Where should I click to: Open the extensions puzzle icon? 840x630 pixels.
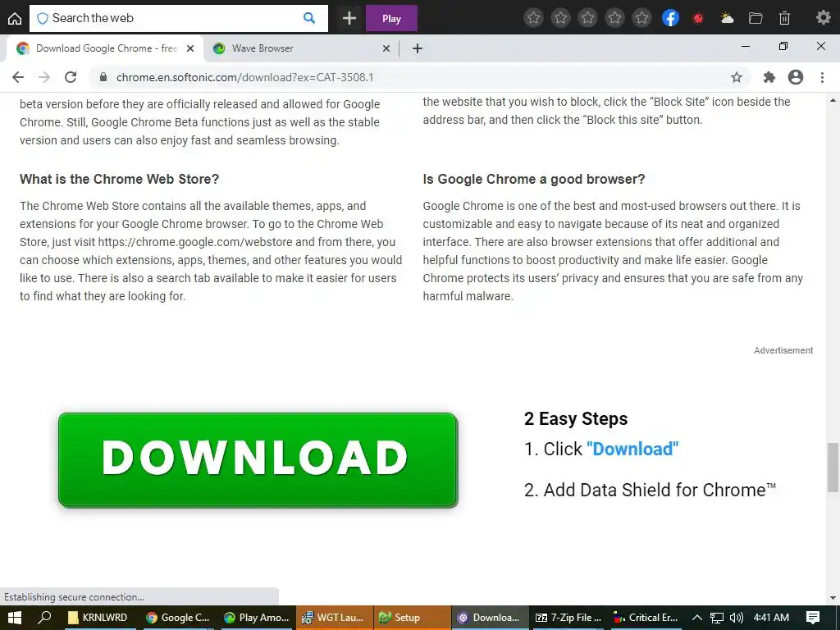769,77
